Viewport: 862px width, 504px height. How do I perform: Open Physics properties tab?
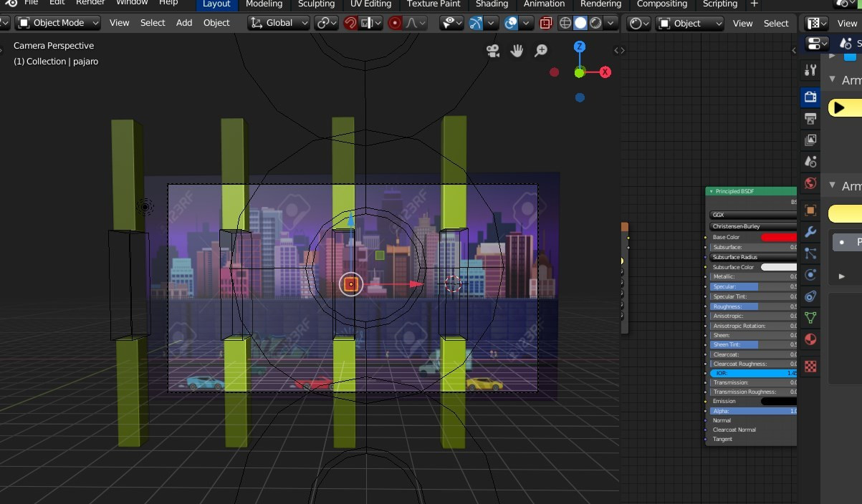click(810, 275)
